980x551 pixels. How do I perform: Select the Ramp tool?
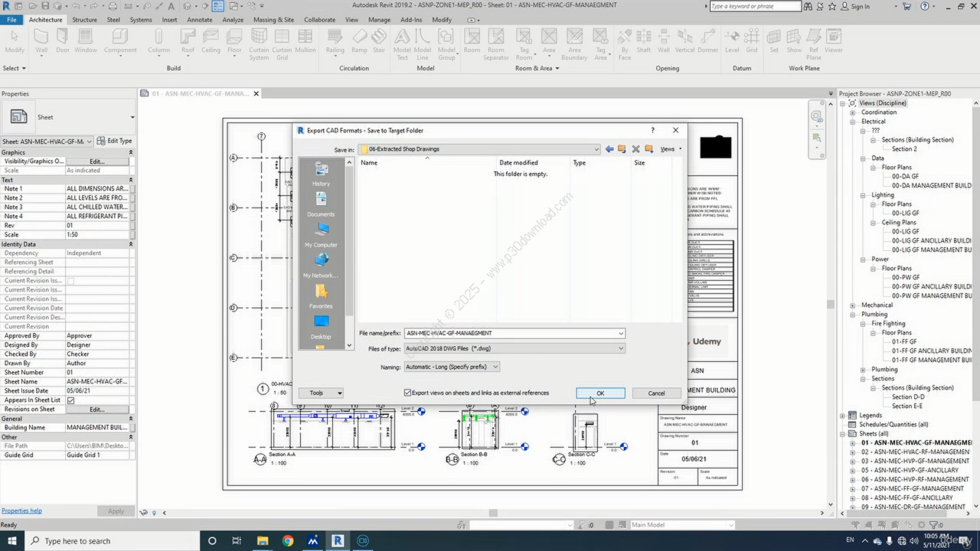[359, 41]
